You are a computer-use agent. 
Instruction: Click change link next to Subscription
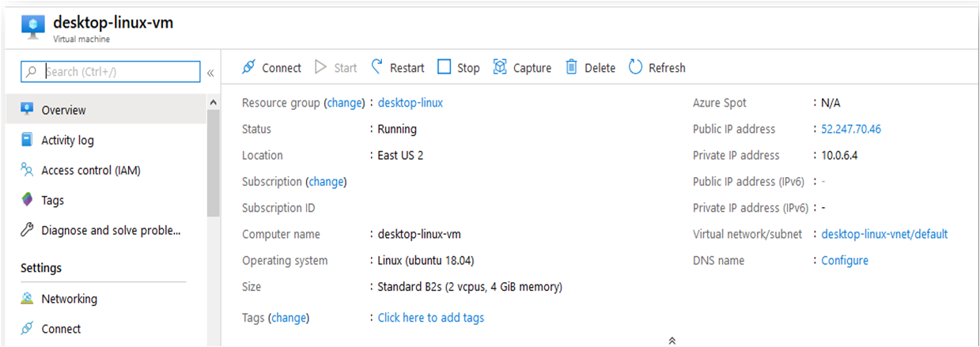pyautogui.click(x=326, y=182)
